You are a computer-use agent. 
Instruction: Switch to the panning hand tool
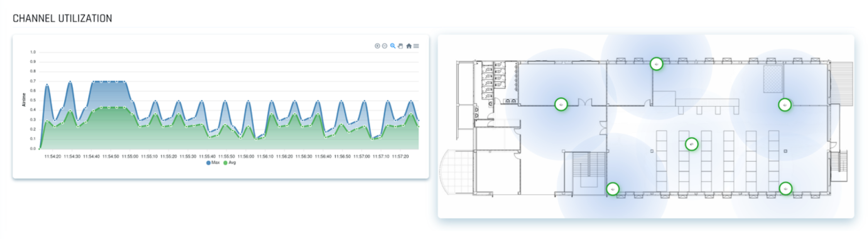(x=400, y=46)
